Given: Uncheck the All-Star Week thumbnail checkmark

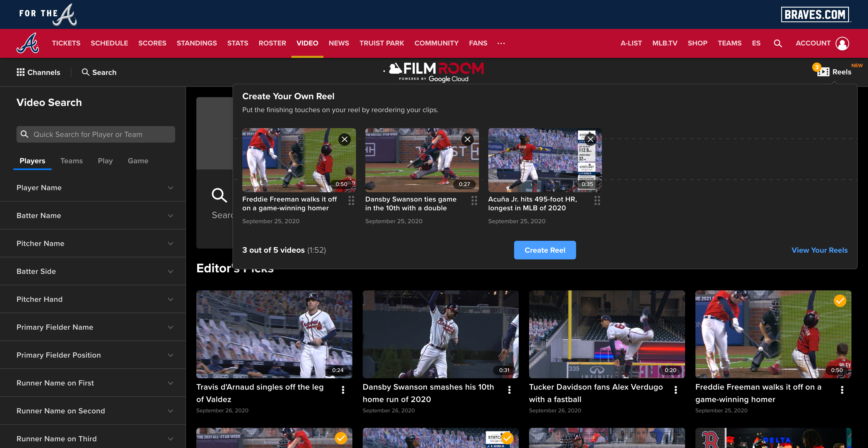Looking at the screenshot, I should point(341,438).
